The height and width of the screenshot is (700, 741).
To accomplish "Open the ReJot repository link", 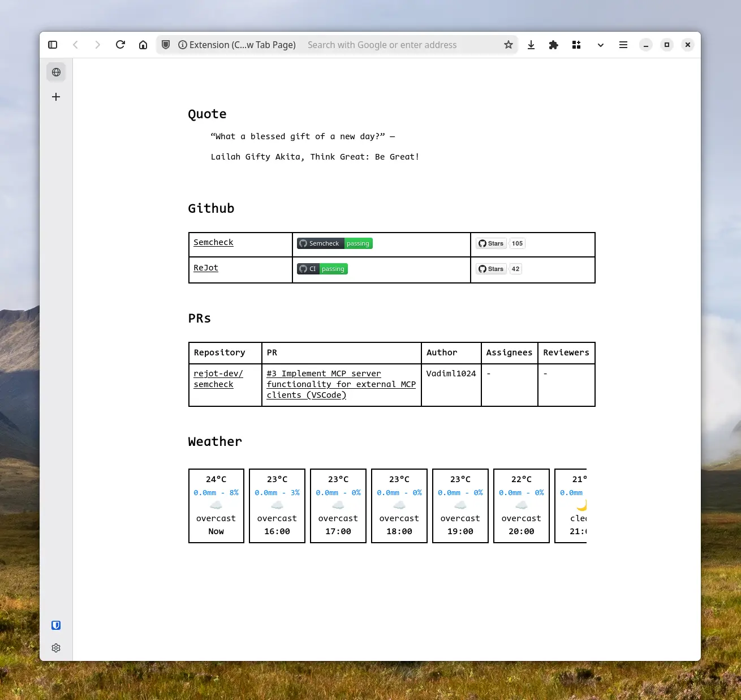I will coord(206,268).
